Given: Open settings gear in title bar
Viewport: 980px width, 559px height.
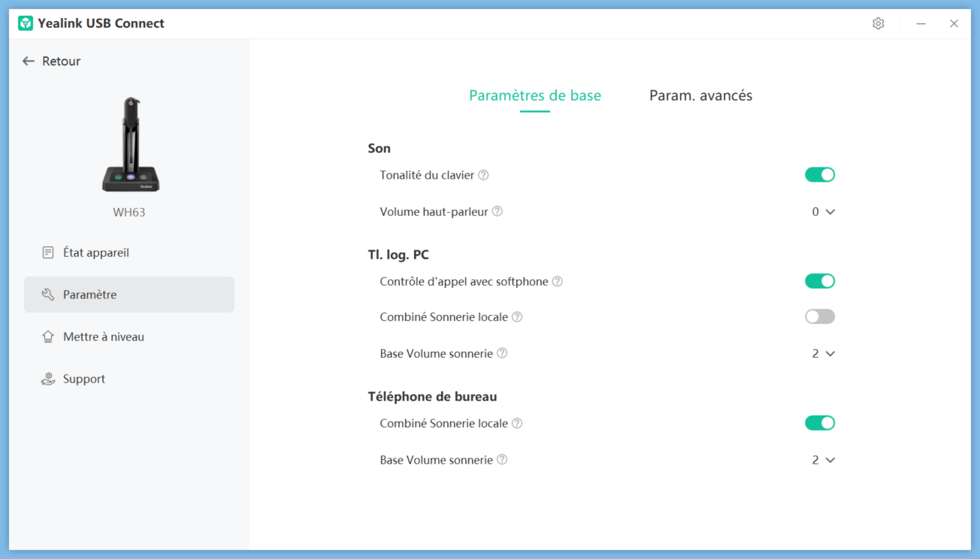Looking at the screenshot, I should 879,23.
